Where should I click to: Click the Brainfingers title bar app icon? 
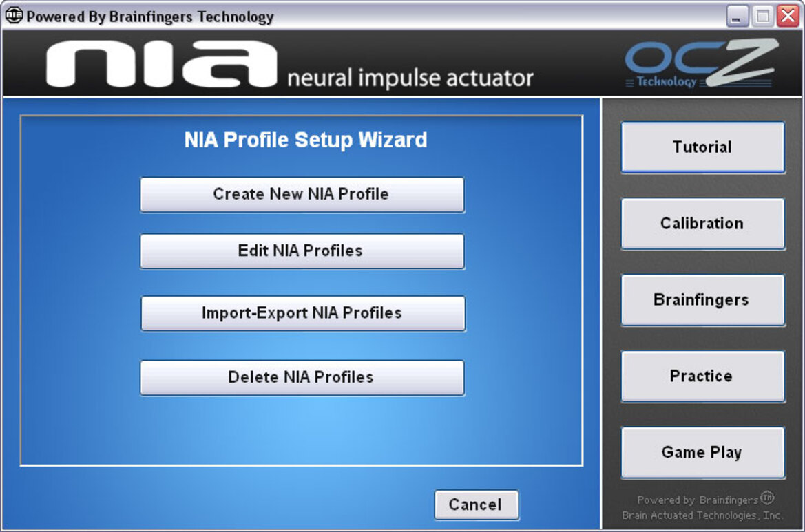coord(13,16)
